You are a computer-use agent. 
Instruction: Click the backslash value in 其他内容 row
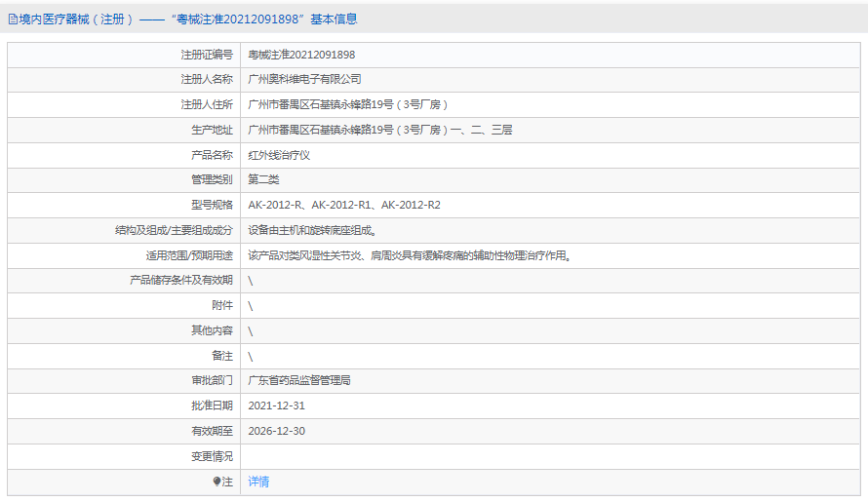pyautogui.click(x=251, y=331)
